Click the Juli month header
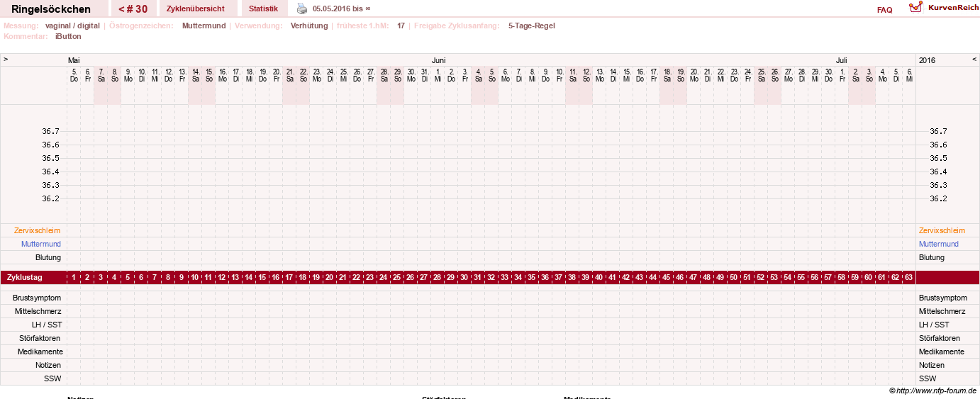 pos(842,60)
